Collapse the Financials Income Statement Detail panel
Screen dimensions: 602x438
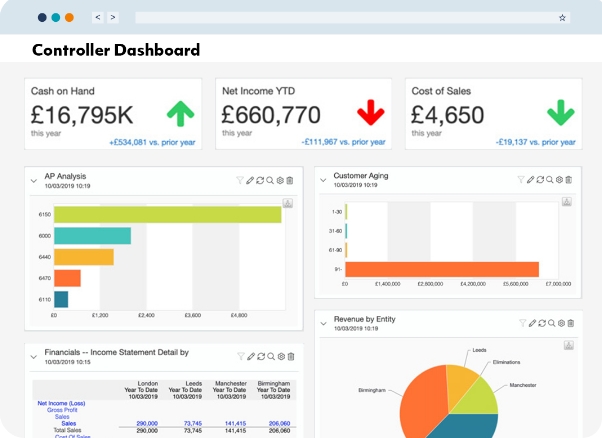34,357
